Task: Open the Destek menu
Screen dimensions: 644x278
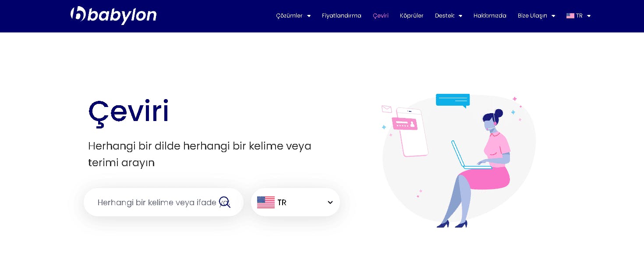Action: pos(445,16)
